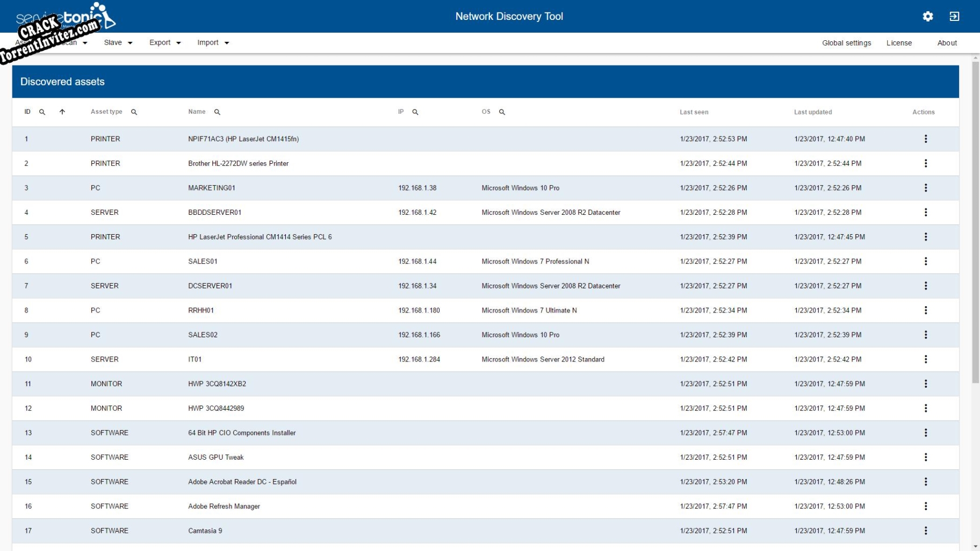This screenshot has height=551, width=980.
Task: Search within the Name column
Action: 217,112
